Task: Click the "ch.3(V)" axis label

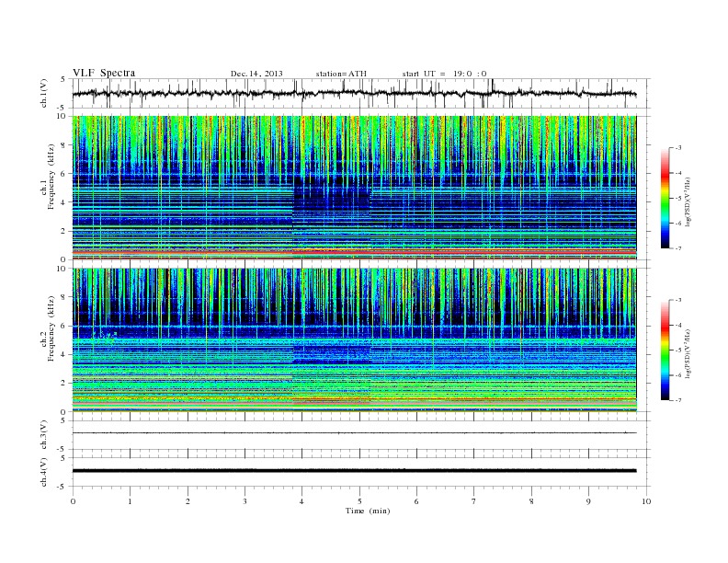Action: click(x=44, y=435)
